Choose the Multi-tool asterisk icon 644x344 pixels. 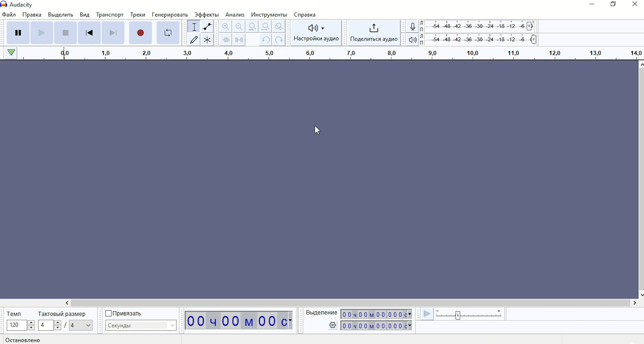click(x=207, y=40)
